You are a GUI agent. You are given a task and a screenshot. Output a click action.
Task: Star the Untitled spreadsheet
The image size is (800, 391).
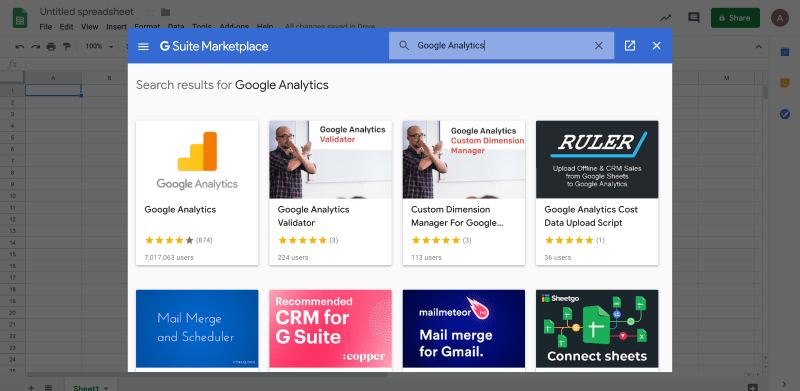point(150,12)
